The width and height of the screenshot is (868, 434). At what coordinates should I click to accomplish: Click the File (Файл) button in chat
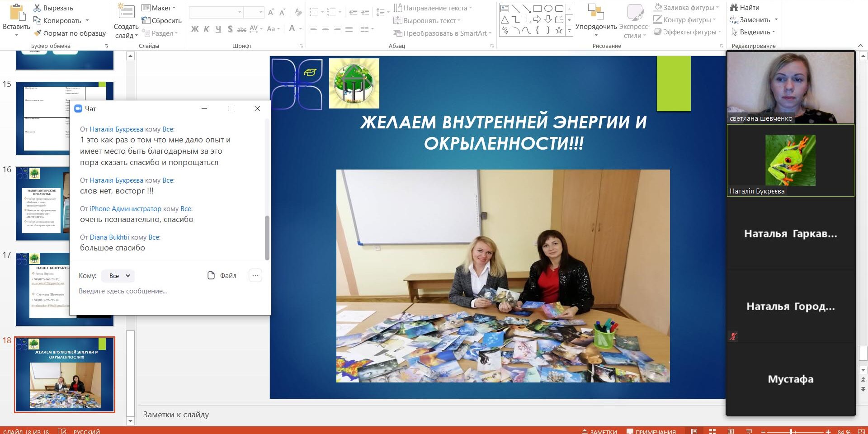click(222, 276)
